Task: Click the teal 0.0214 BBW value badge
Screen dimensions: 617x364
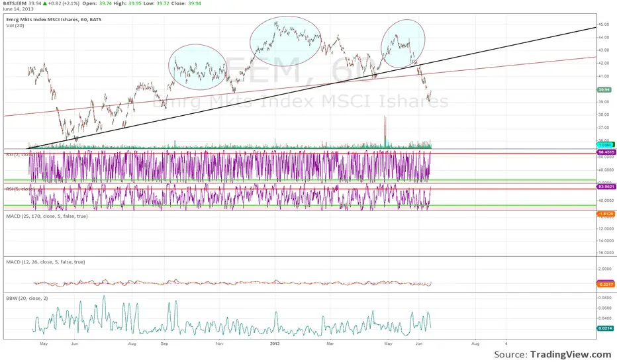Action: (605, 328)
